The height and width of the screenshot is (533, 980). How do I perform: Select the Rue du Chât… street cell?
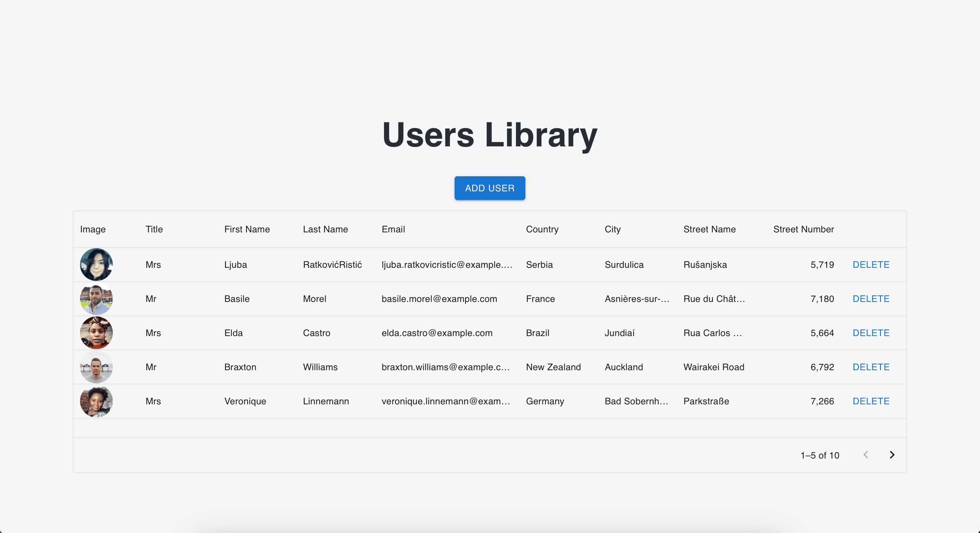[714, 299]
